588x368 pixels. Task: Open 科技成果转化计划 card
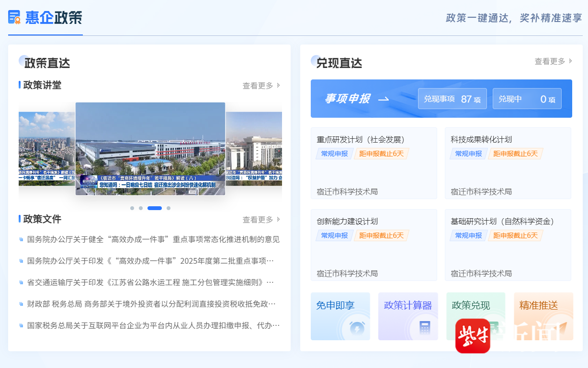(x=508, y=163)
